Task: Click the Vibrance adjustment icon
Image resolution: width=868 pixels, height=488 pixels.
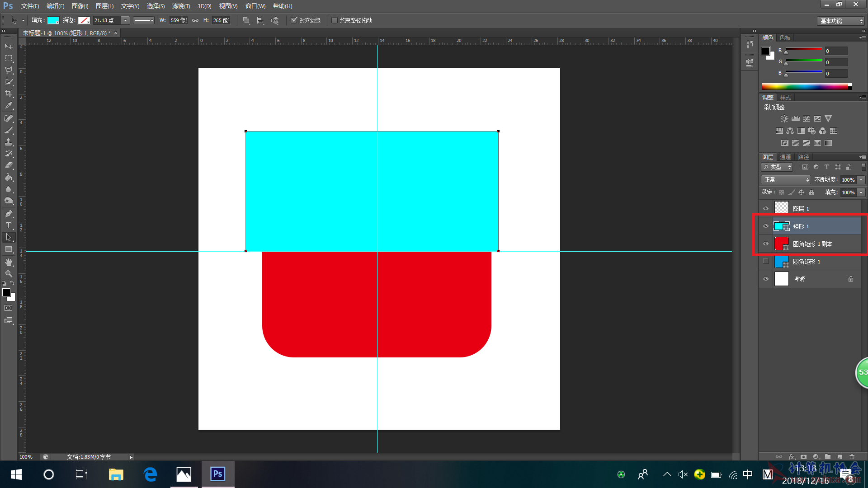Action: (x=828, y=118)
